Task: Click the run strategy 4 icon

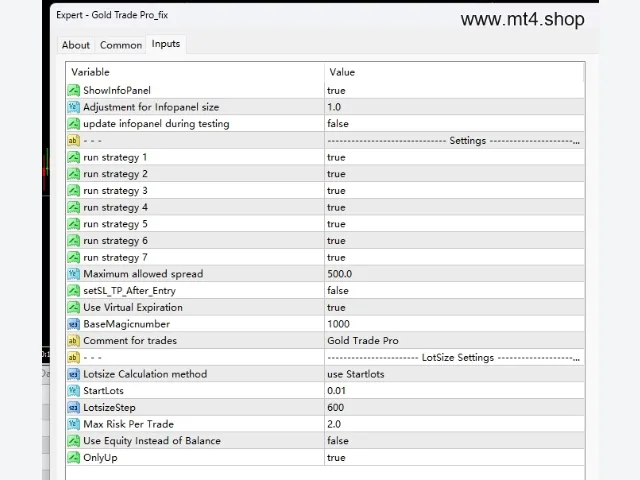Action: coord(73,207)
